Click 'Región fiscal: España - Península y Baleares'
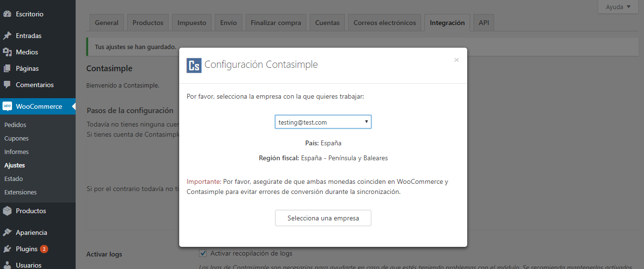This screenshot has height=269, width=644. [x=323, y=158]
